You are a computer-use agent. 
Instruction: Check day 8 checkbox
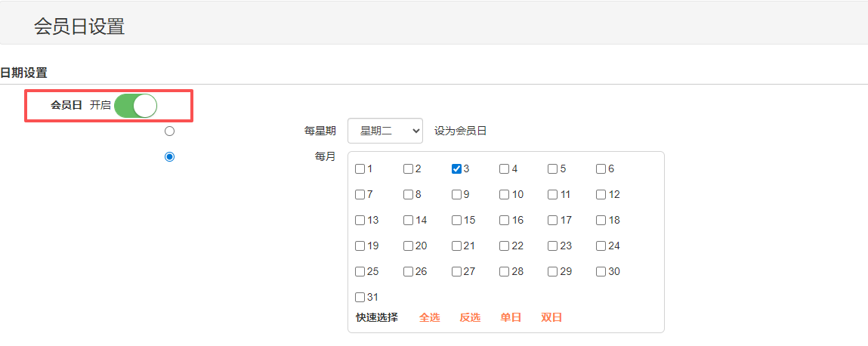tap(408, 195)
